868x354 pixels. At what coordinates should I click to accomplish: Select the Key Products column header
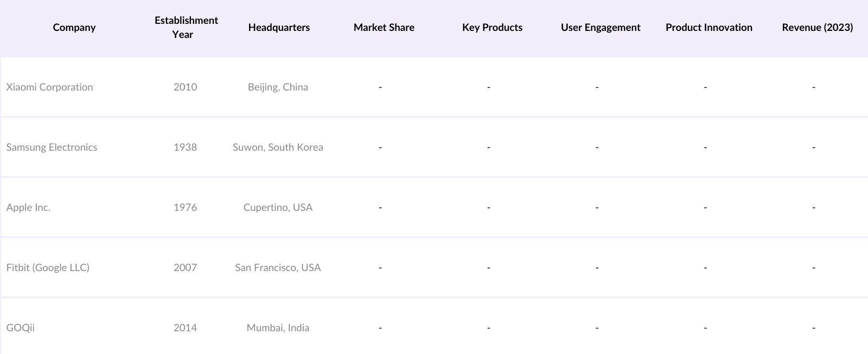(x=492, y=28)
